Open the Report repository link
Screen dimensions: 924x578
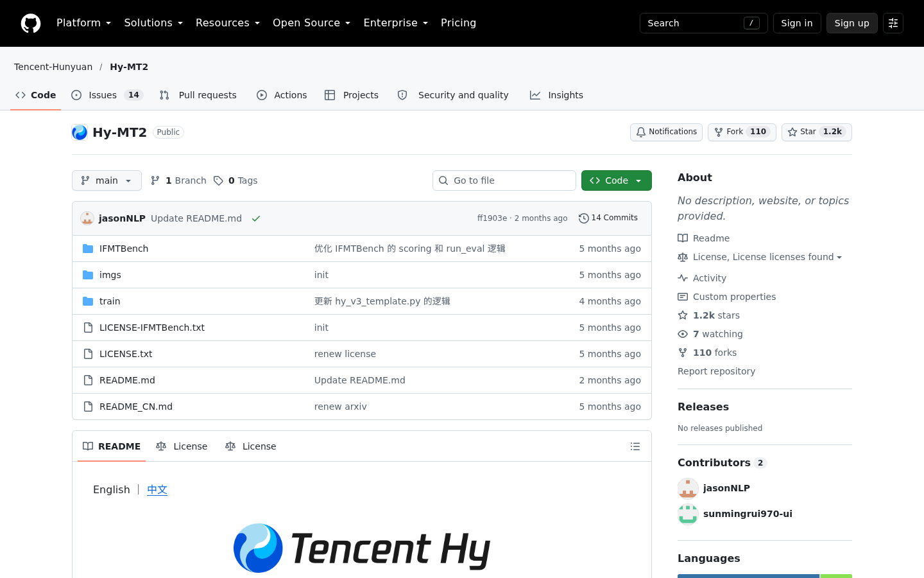(x=716, y=371)
